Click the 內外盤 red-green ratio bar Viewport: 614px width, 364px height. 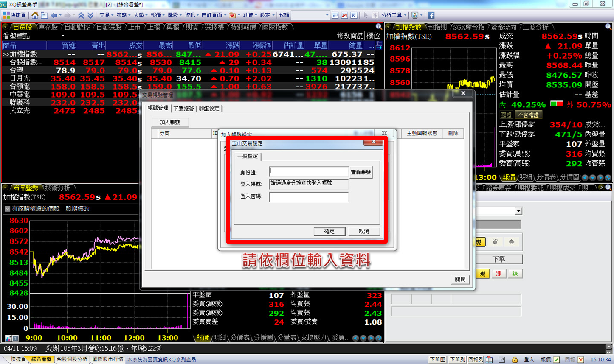click(x=556, y=104)
